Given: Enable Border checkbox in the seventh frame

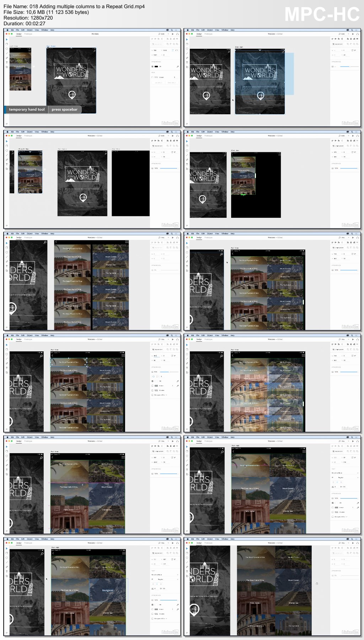Looking at the screenshot, I should click(x=153, y=386).
